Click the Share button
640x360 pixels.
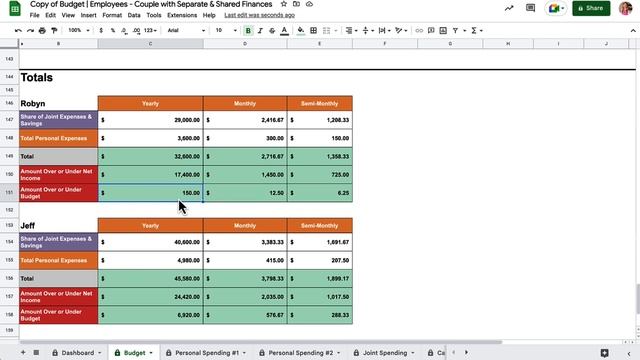pyautogui.click(x=591, y=8)
